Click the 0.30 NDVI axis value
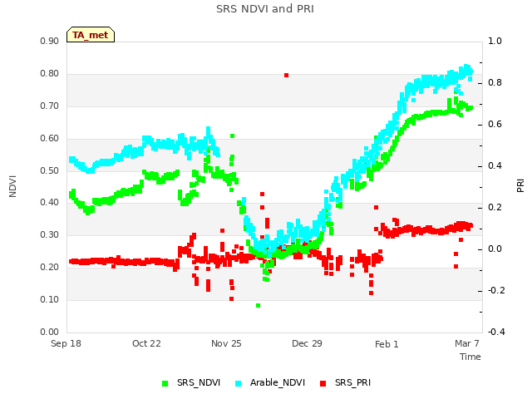 click(50, 234)
